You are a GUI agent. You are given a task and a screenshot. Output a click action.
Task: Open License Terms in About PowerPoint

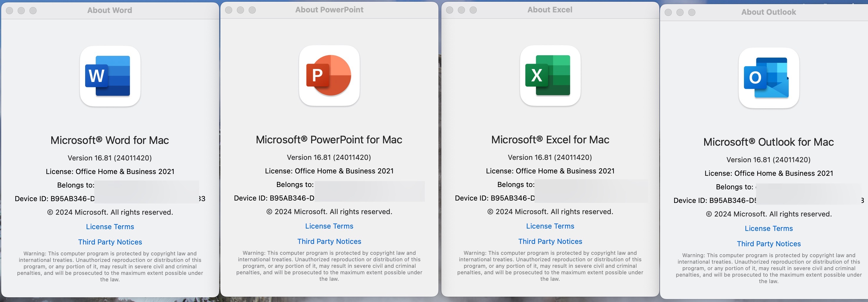point(329,226)
